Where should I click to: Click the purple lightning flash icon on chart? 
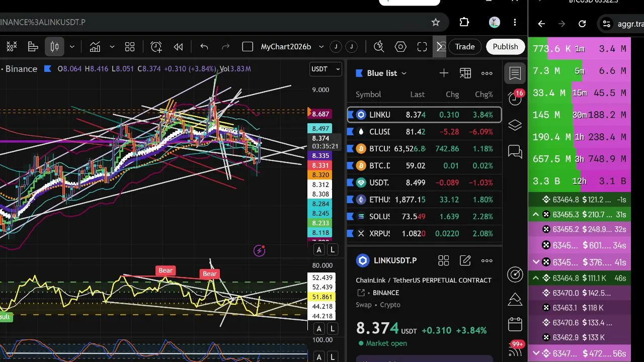pos(259,250)
